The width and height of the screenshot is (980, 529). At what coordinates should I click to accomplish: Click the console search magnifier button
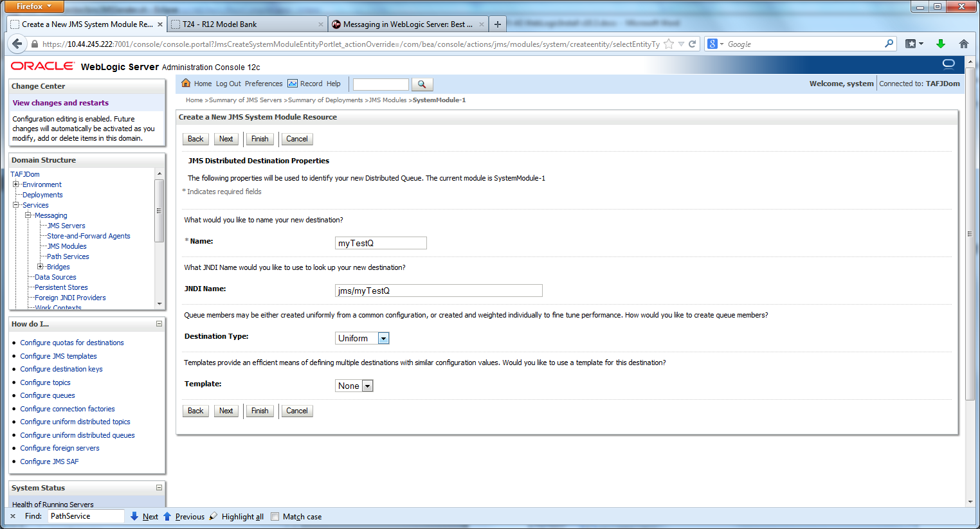pyautogui.click(x=422, y=84)
